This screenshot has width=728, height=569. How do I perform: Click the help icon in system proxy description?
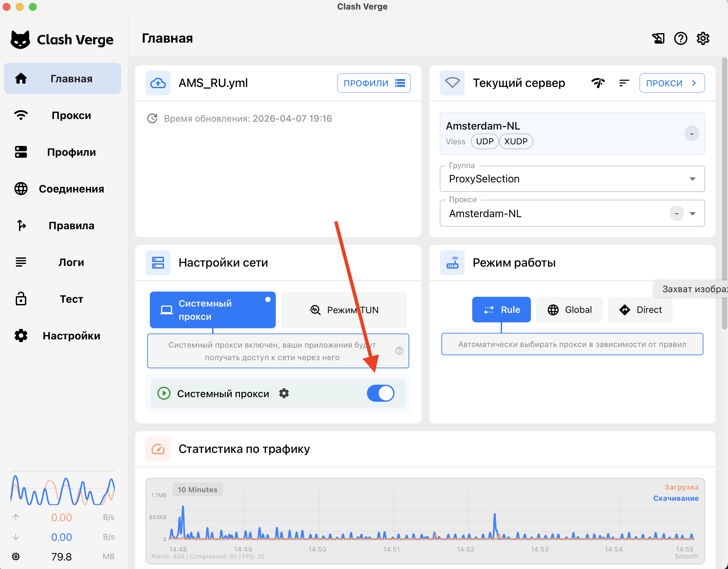tap(399, 351)
